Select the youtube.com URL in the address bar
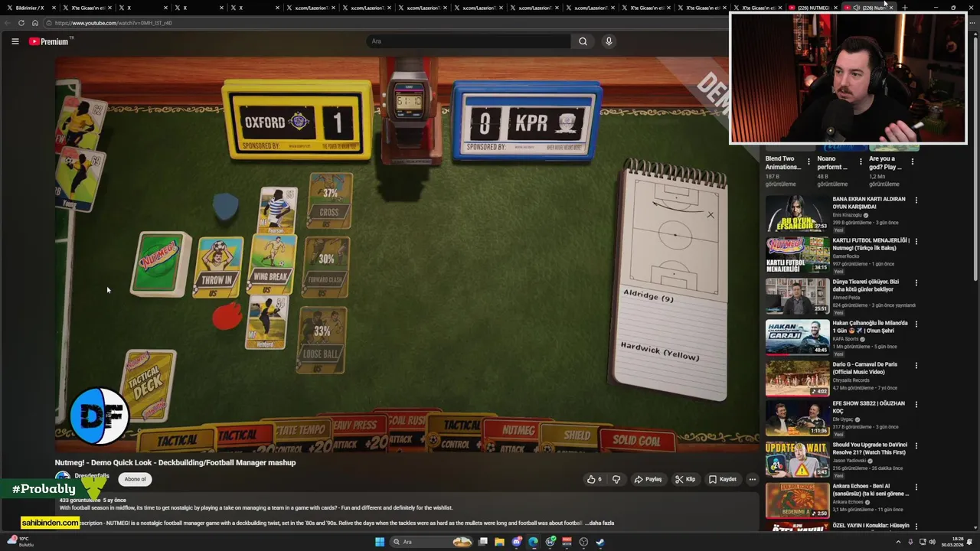 [x=113, y=23]
